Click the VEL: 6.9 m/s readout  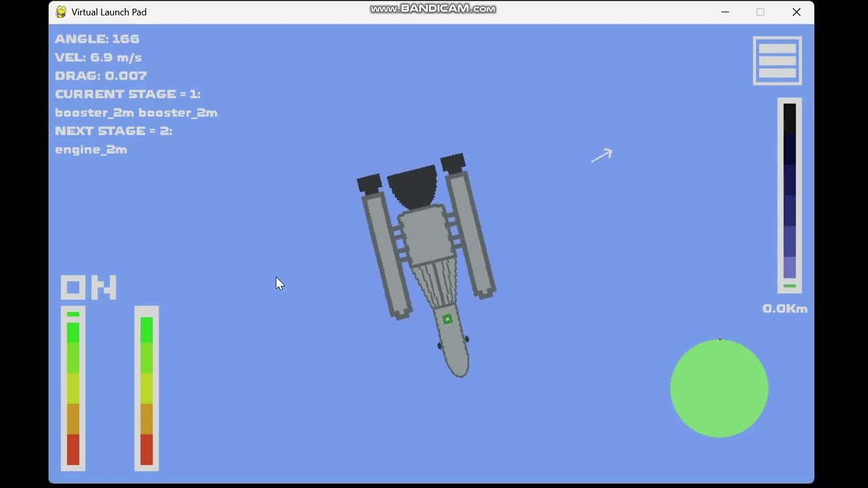(x=98, y=58)
